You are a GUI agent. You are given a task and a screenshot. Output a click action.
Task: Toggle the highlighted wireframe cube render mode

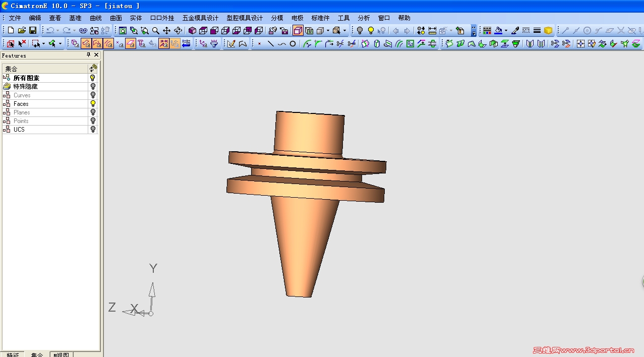tap(298, 30)
